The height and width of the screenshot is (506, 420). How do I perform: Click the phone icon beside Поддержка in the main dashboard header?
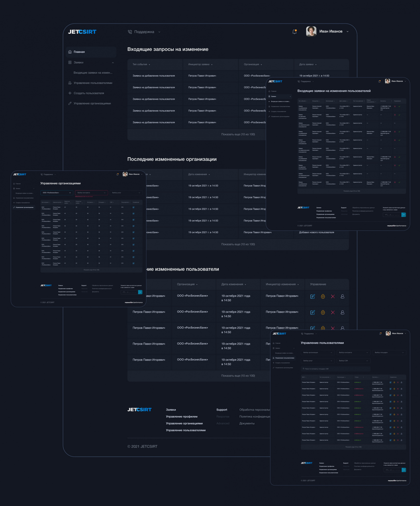[130, 32]
